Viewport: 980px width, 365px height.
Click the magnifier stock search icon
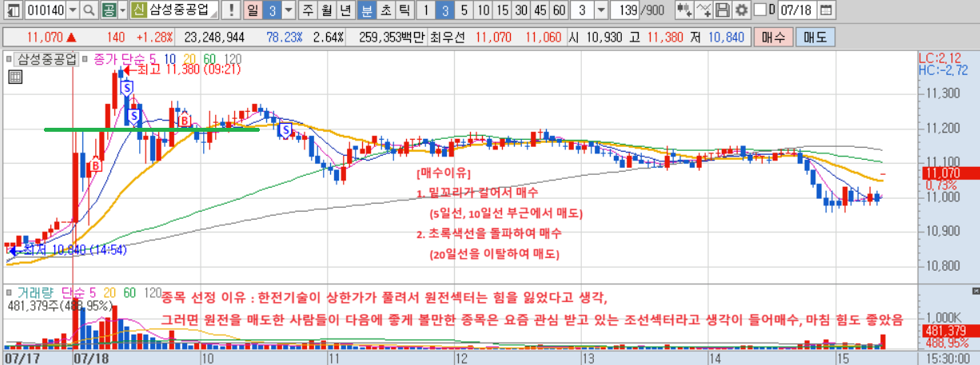(89, 10)
